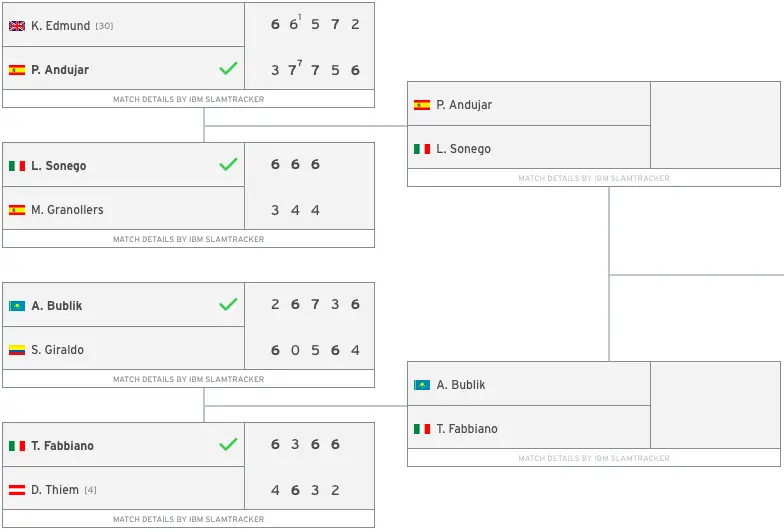Click the Kazakhstan flag beside A. Bublik first-round
The height and width of the screenshot is (532, 784).
(x=17, y=306)
